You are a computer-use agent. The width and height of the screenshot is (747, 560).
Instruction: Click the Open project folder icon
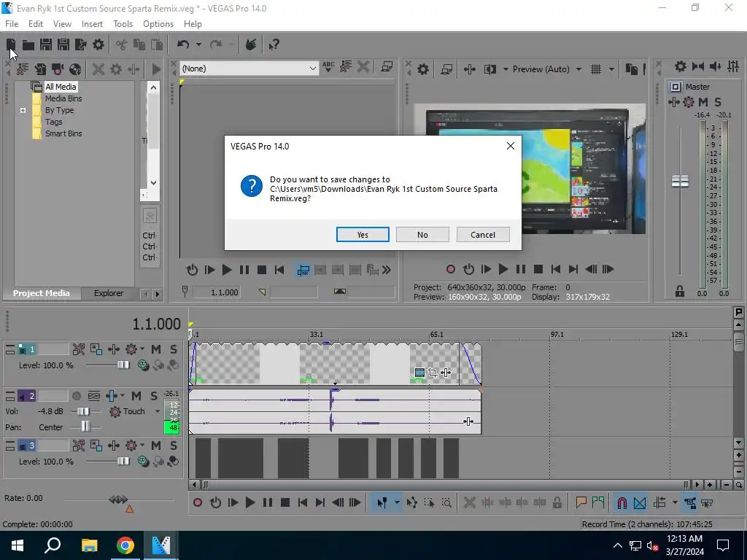28,44
